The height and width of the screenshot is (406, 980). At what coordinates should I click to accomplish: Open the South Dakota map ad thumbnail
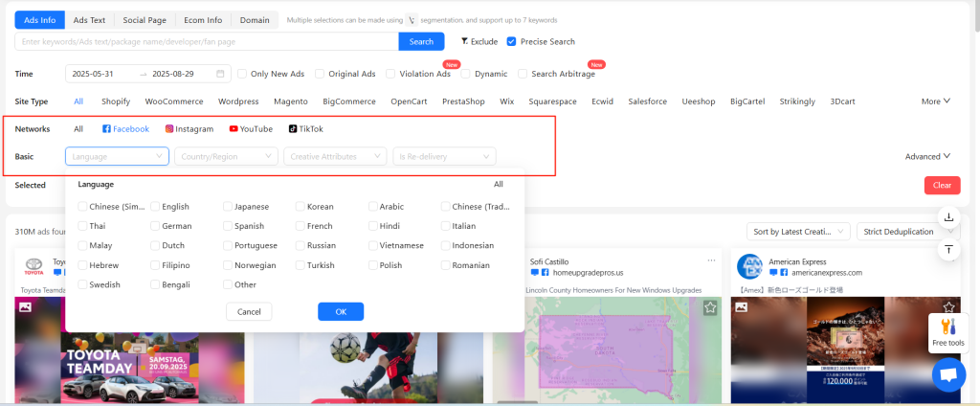pyautogui.click(x=607, y=350)
